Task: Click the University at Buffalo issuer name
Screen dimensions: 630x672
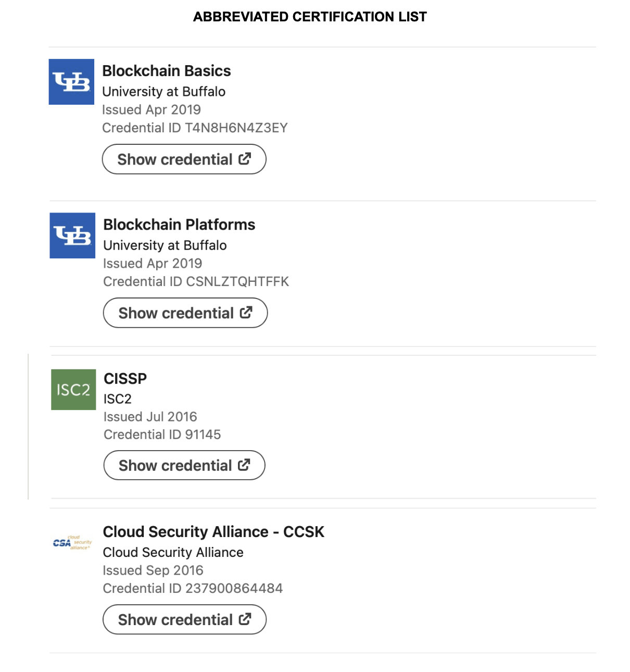Action: click(164, 92)
